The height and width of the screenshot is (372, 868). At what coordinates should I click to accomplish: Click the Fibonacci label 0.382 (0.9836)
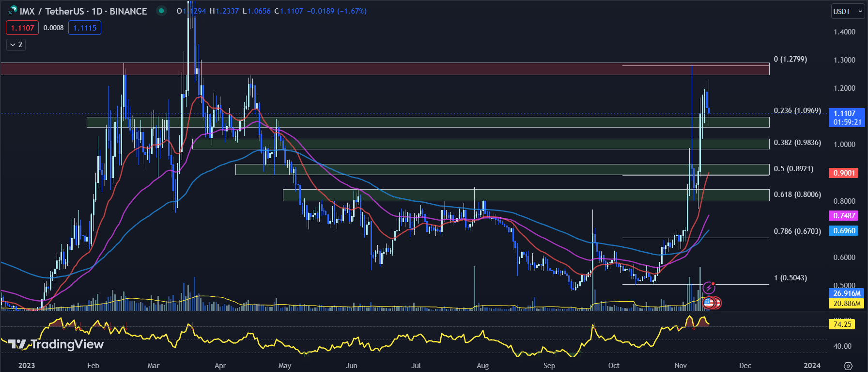(x=797, y=143)
